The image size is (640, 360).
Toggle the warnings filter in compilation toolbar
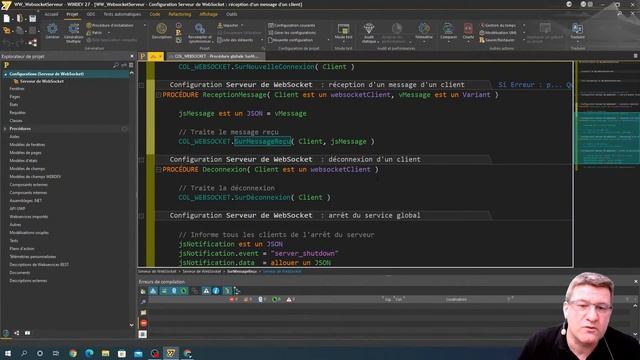pos(206,291)
